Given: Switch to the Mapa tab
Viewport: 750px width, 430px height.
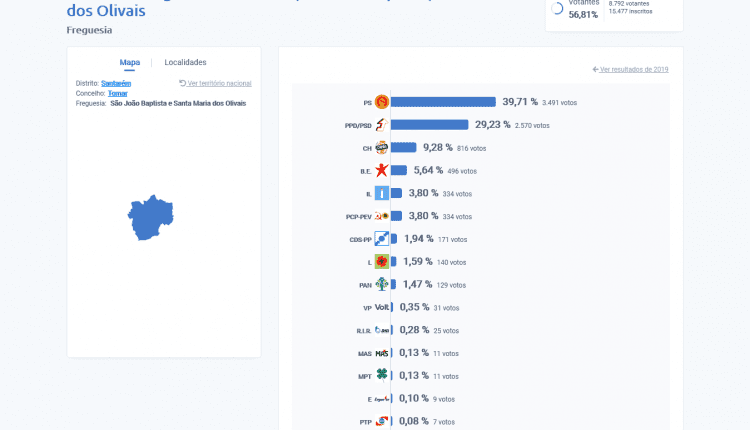Looking at the screenshot, I should point(130,62).
